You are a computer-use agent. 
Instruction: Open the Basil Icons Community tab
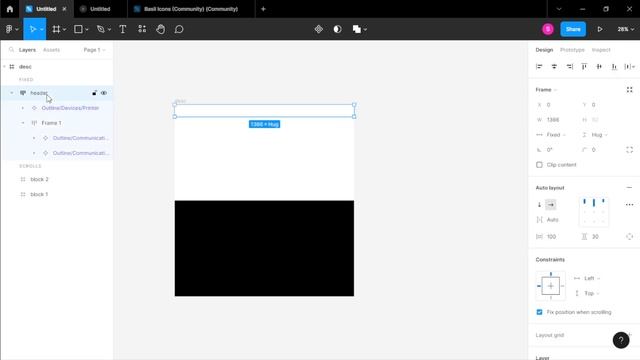pyautogui.click(x=191, y=9)
